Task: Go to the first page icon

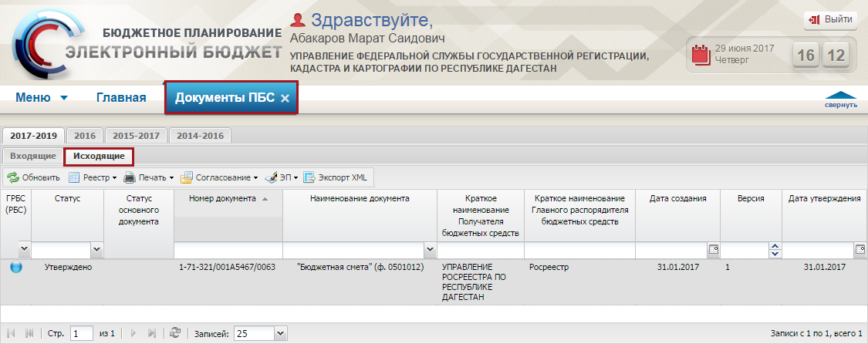Action: pyautogui.click(x=11, y=333)
